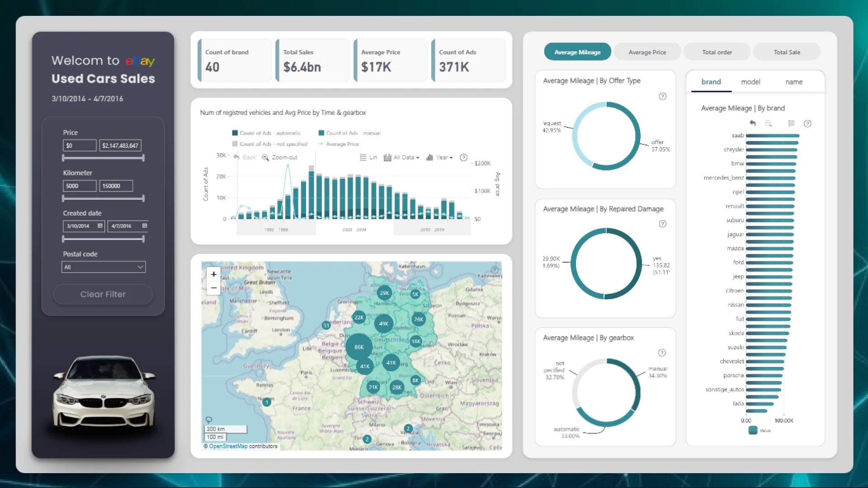
Task: Click the lada bar in brand chart
Action: [760, 404]
